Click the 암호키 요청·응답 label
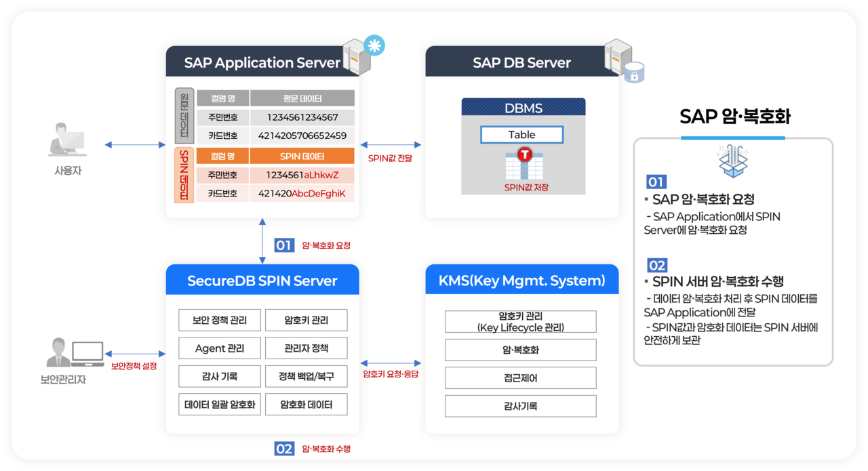 (x=391, y=373)
